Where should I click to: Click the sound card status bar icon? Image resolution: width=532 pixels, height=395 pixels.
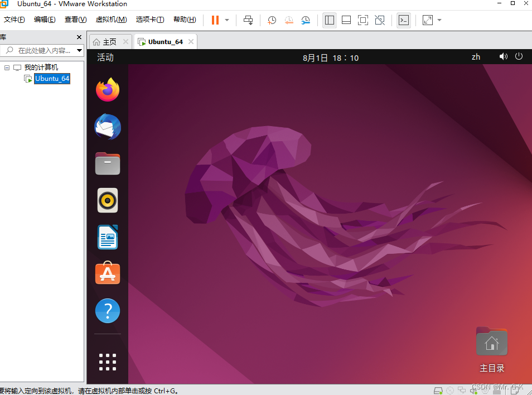click(x=473, y=391)
